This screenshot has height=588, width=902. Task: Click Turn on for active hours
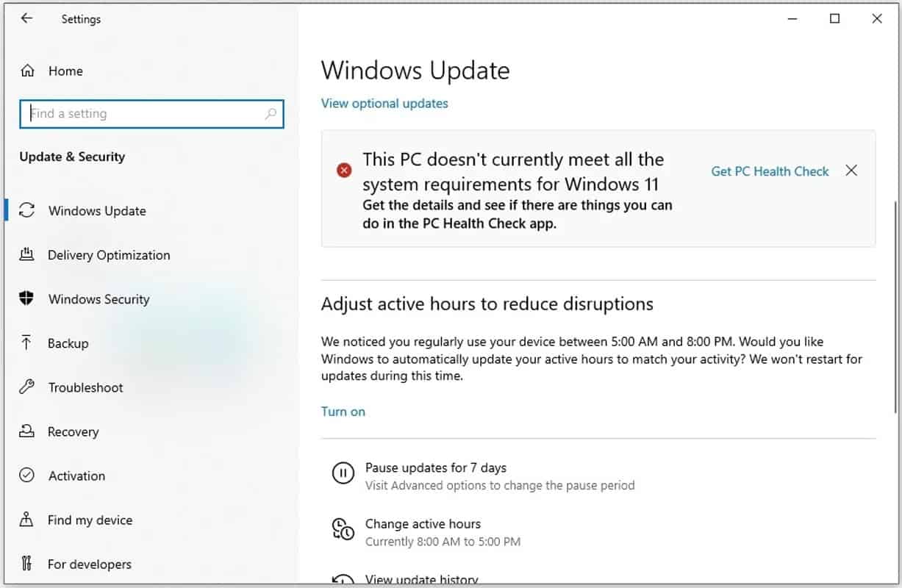pyautogui.click(x=343, y=412)
